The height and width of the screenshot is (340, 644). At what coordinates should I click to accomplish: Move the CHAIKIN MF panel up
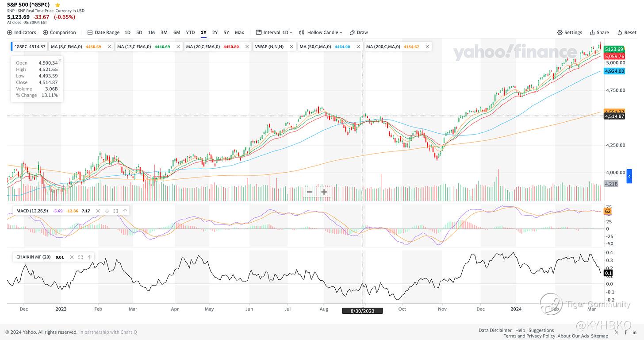(90, 257)
